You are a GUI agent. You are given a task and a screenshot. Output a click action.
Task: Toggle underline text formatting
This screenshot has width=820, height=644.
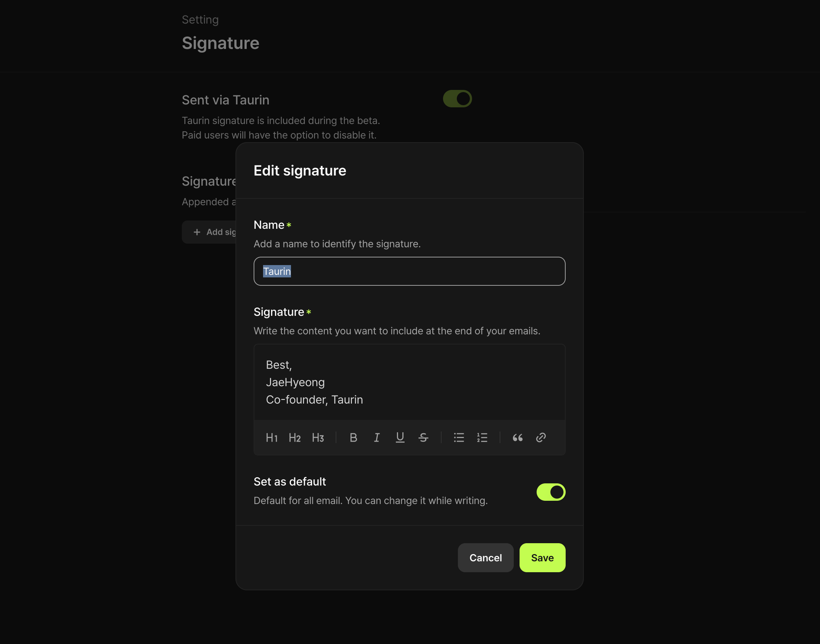pos(400,437)
